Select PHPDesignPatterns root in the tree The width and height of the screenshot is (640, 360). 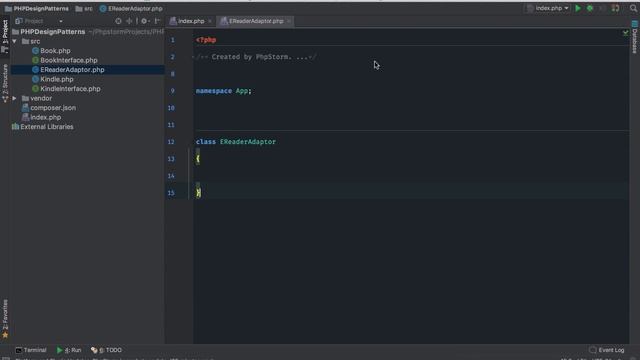click(x=53, y=31)
